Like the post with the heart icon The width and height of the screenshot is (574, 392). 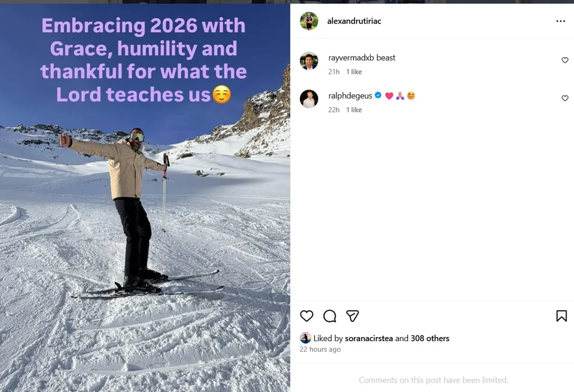[307, 316]
